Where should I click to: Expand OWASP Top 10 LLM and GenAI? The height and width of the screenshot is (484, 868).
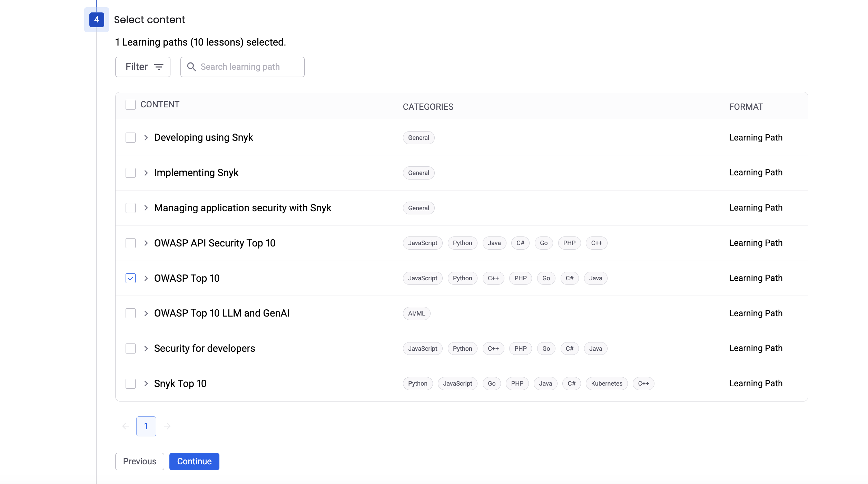pyautogui.click(x=146, y=313)
